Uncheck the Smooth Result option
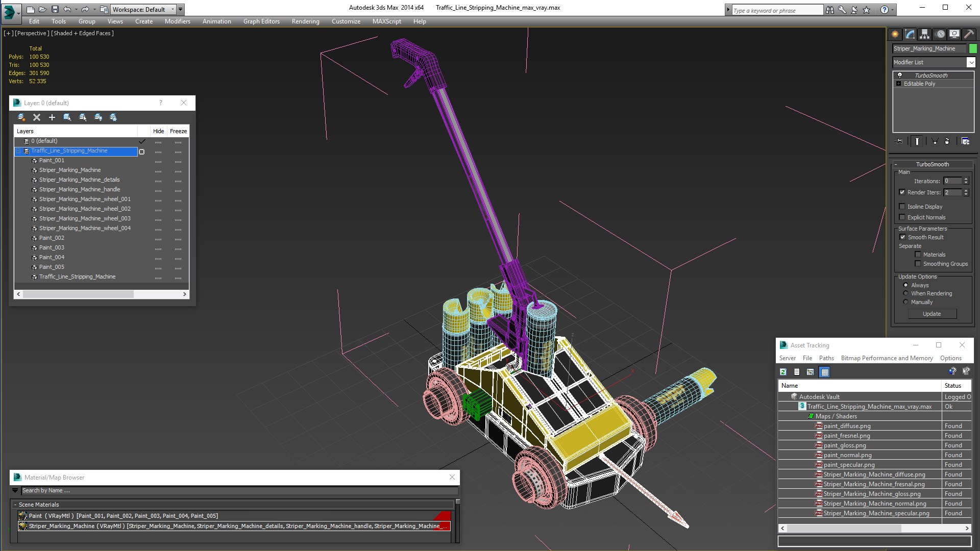The width and height of the screenshot is (980, 551). coord(902,237)
